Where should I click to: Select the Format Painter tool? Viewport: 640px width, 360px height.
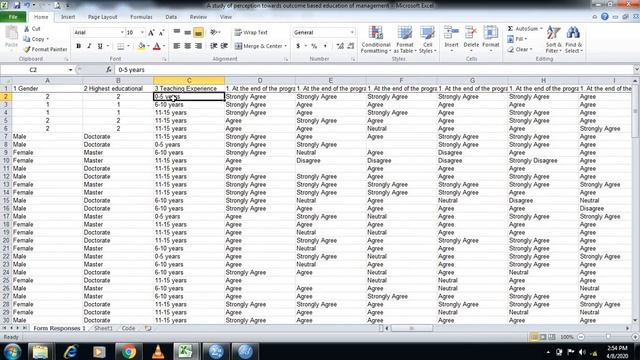tap(45, 49)
